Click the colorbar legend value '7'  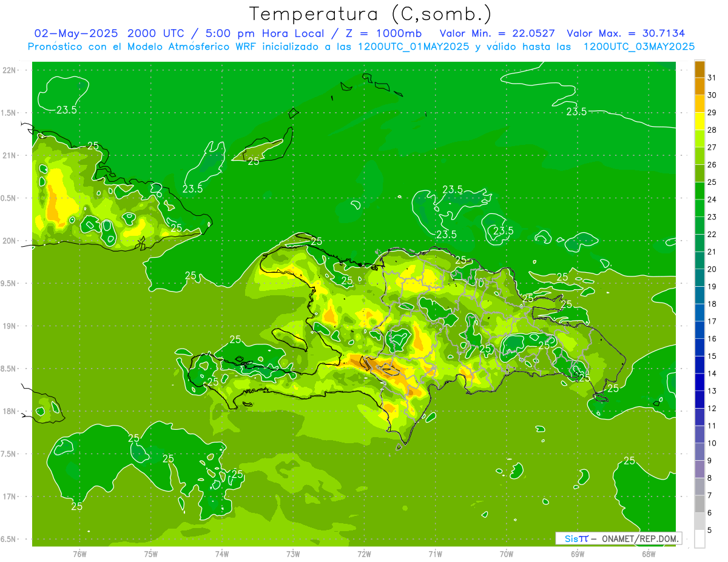click(x=709, y=495)
